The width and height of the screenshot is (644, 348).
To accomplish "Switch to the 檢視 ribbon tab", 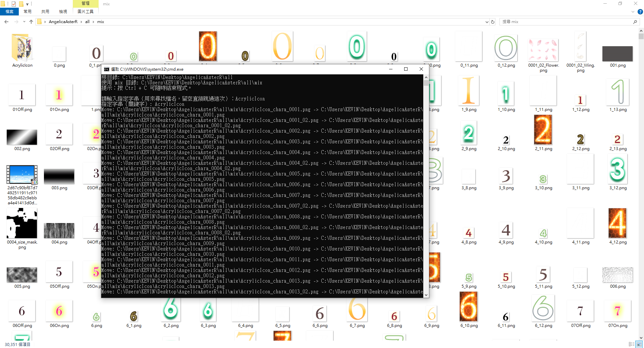I will [63, 12].
